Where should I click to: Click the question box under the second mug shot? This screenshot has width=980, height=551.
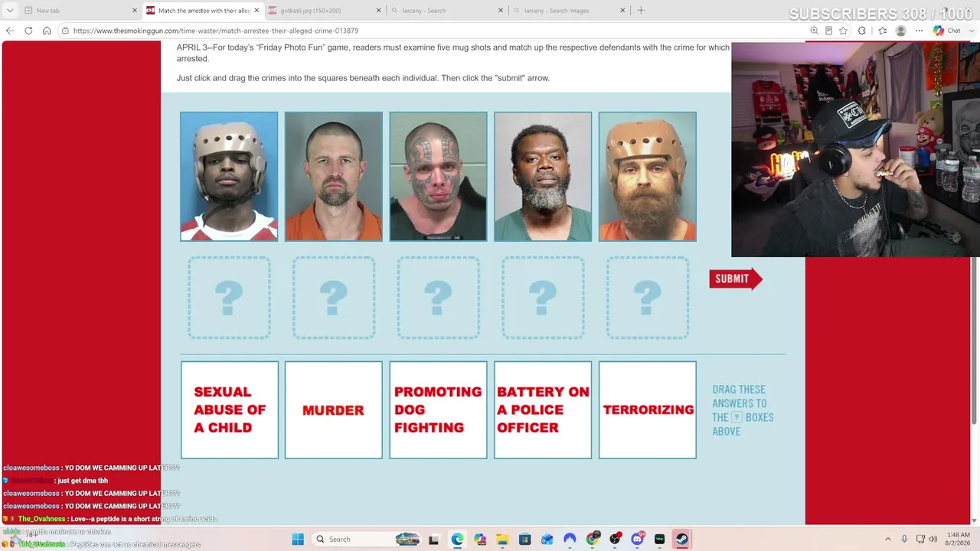pos(334,298)
